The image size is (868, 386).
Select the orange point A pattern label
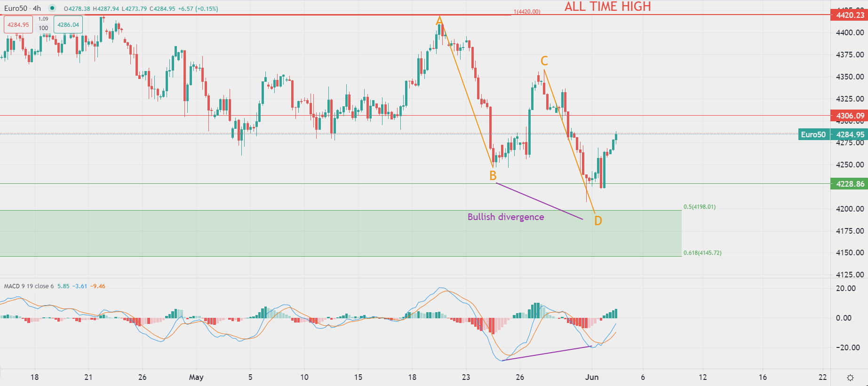(x=439, y=21)
